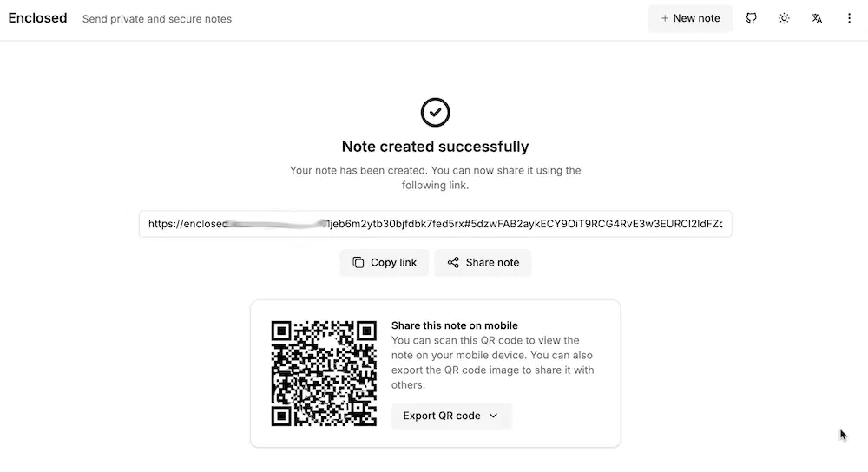
Task: Click the Enclosed logo title
Action: [x=37, y=18]
